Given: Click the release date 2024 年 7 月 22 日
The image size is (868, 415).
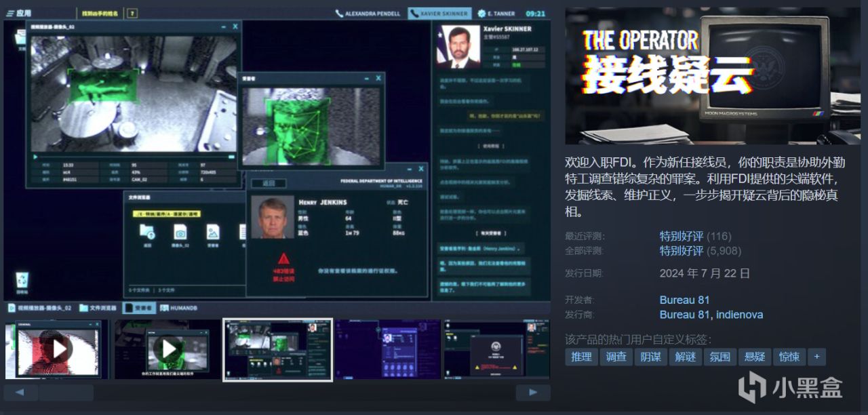Looking at the screenshot, I should coord(705,273).
